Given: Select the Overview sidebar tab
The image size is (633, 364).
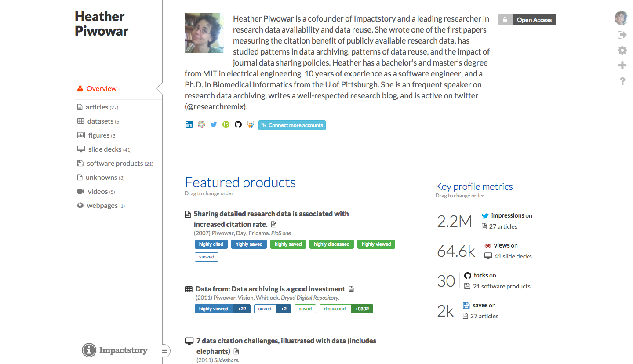Looking at the screenshot, I should point(101,89).
